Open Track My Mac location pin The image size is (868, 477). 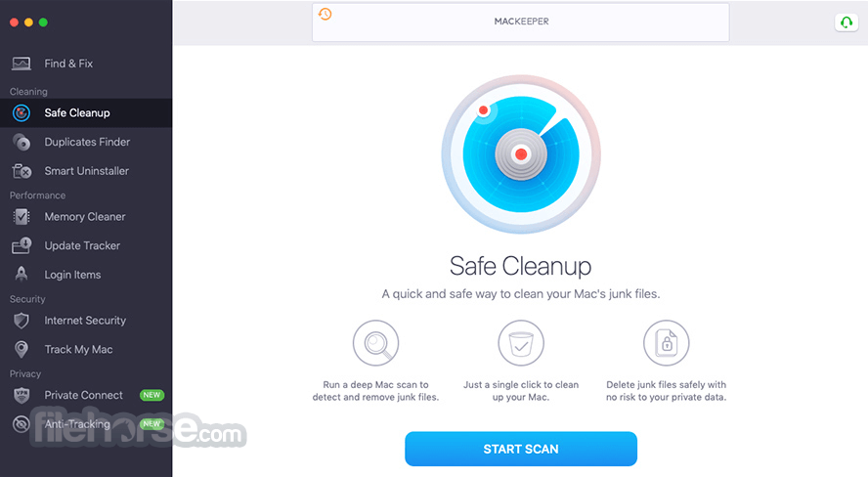[22, 349]
